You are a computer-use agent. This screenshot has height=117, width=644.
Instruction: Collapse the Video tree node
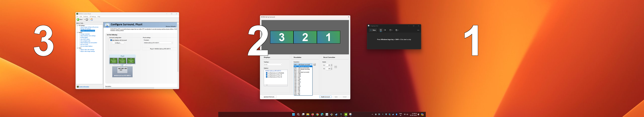click(77, 48)
